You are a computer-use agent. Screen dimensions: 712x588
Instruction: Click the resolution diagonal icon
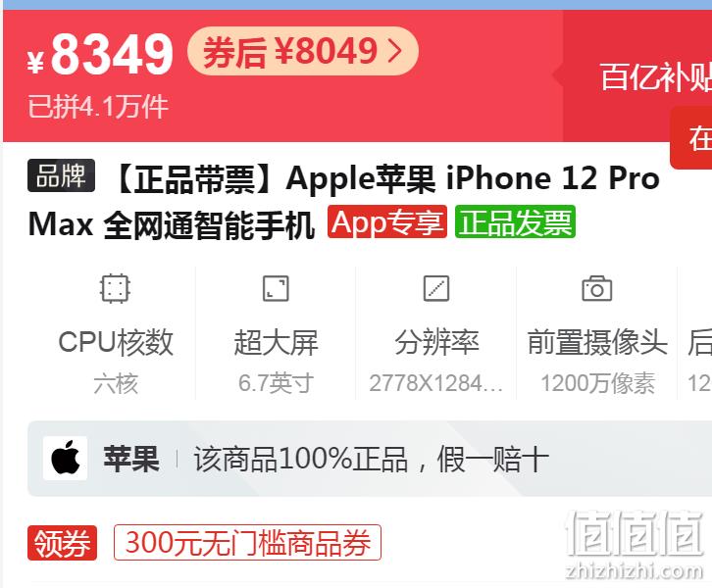click(x=435, y=288)
